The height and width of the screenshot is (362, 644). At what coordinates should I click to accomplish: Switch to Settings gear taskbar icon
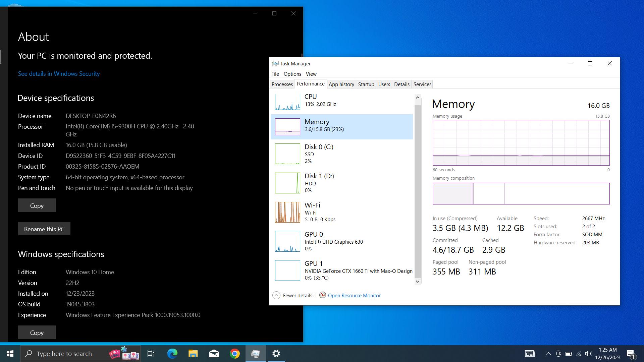pos(276,354)
